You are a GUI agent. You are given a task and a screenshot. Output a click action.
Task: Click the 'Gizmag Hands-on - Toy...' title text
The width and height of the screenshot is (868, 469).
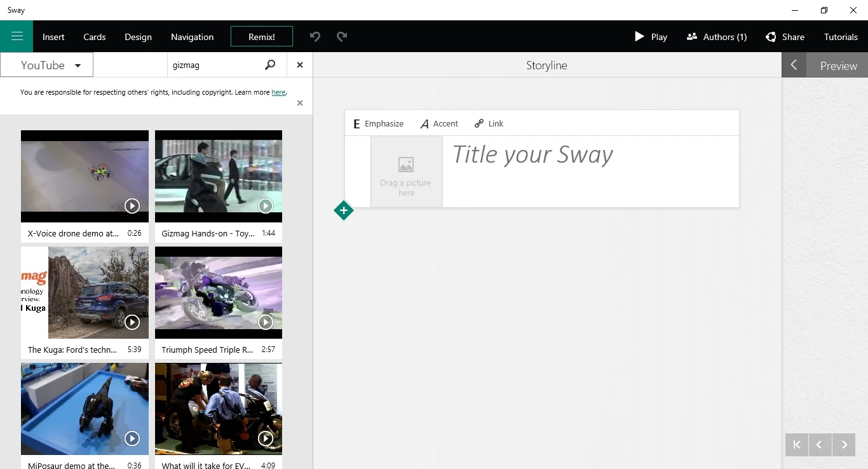click(208, 233)
